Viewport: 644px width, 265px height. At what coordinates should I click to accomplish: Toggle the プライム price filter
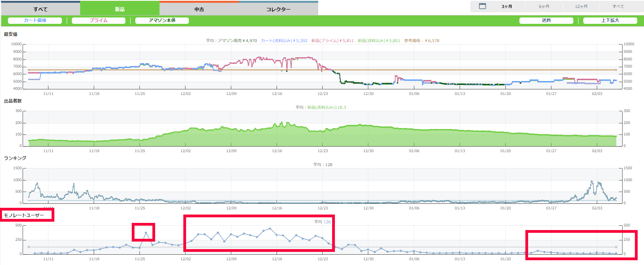point(98,20)
